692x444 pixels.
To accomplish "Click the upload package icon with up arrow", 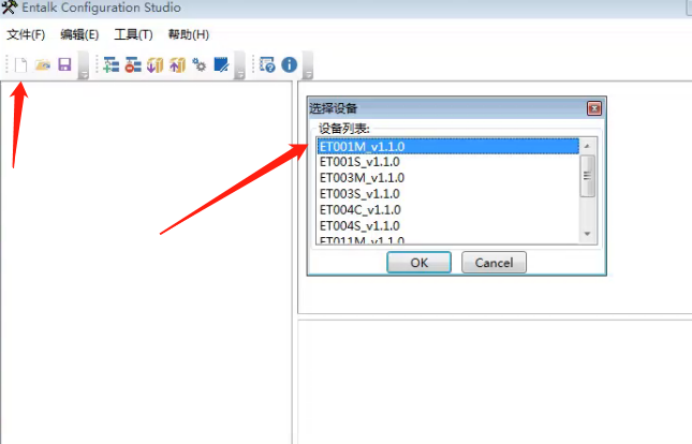I will (x=177, y=65).
